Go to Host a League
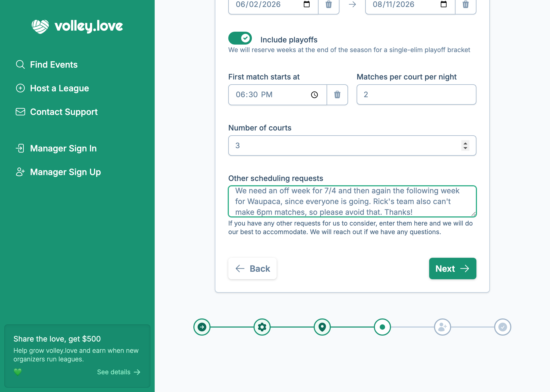 pos(60,88)
